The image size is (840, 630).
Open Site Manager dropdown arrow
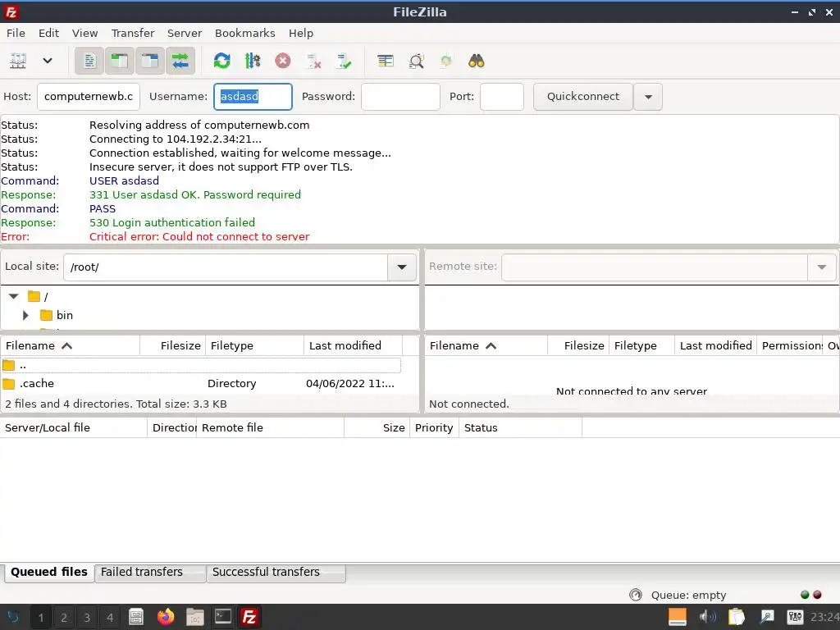pos(48,61)
